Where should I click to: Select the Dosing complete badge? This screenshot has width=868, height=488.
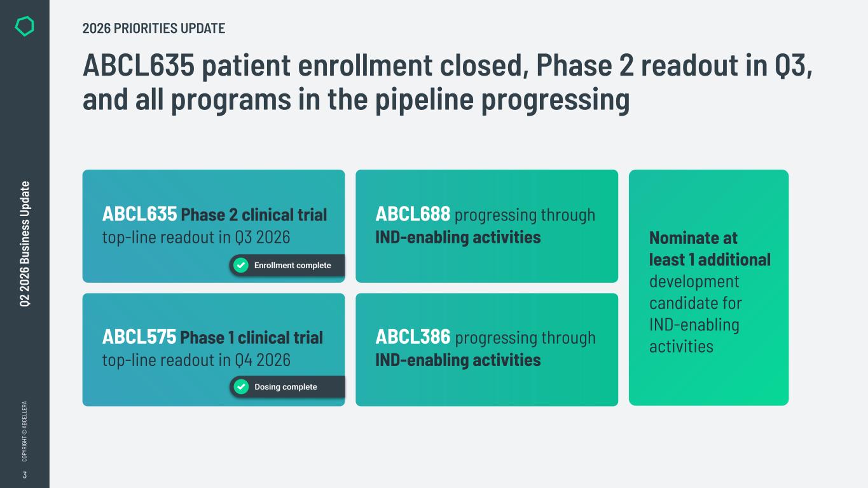pos(287,386)
